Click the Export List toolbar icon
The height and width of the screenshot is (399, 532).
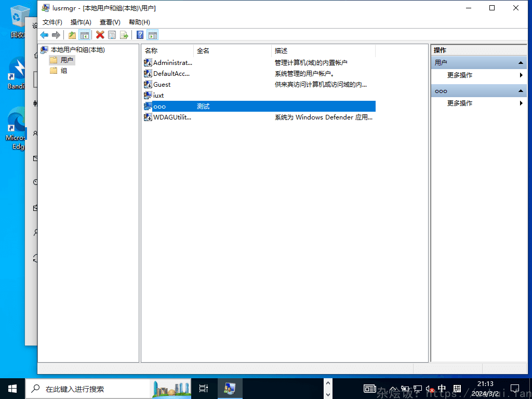click(124, 35)
